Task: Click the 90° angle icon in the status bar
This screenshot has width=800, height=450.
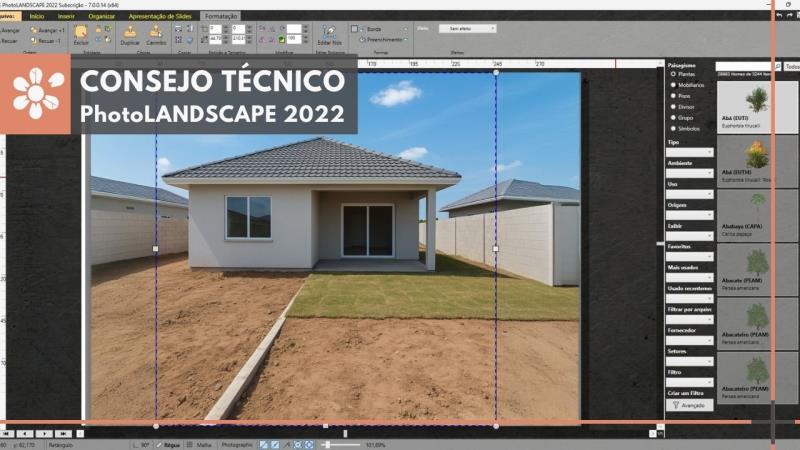Action: coord(135,445)
